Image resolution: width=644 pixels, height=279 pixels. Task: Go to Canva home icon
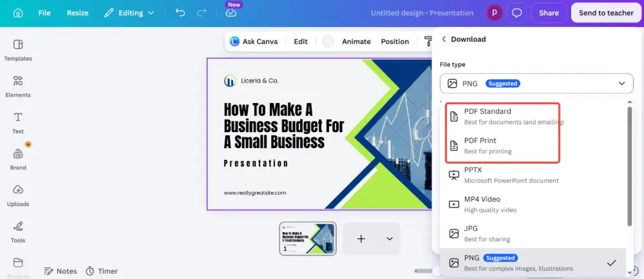[17, 13]
